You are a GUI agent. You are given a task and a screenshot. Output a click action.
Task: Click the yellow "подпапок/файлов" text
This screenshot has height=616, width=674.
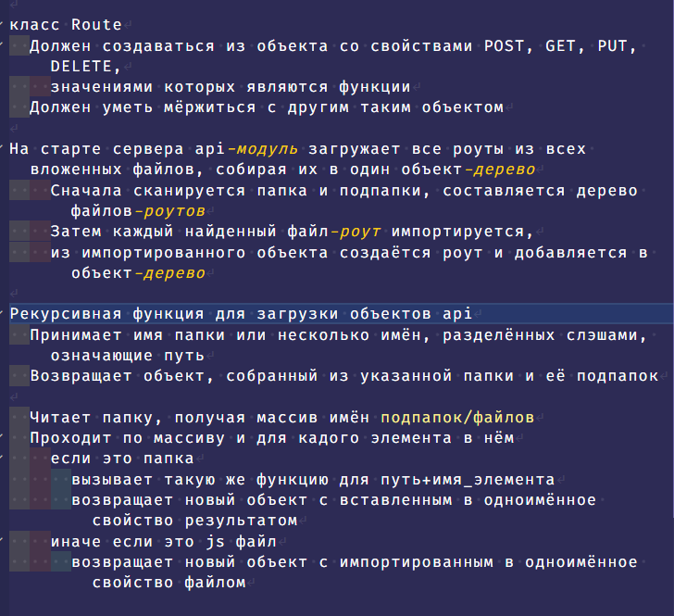tap(457, 417)
